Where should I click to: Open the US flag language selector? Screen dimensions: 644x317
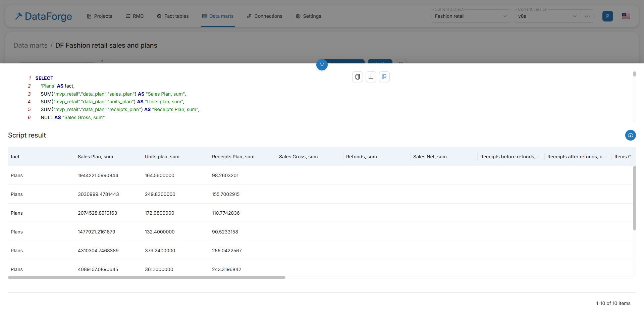click(x=626, y=16)
